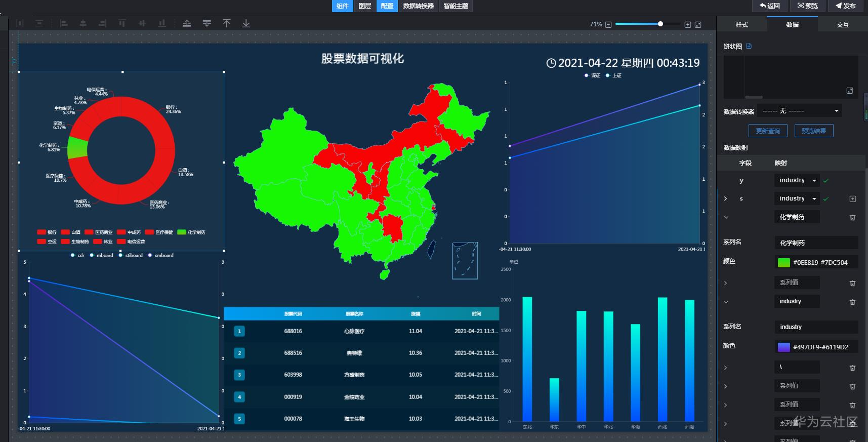Toggle 上证 series legend

(613, 75)
